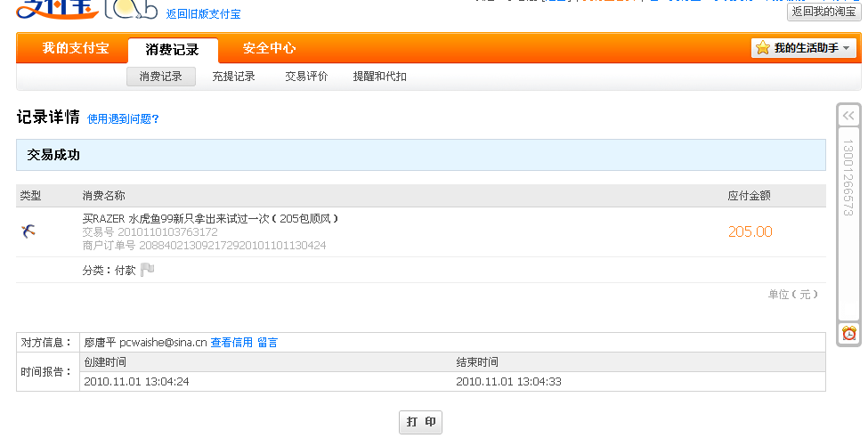Collapse the right sidebar with the double-arrow icon
The height and width of the screenshot is (438, 868).
pos(848,116)
